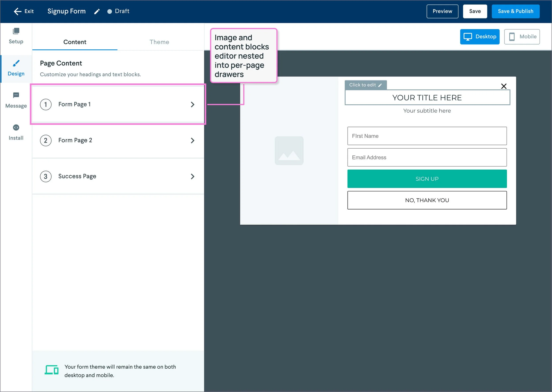Click the green SIGN UP button

tap(427, 179)
